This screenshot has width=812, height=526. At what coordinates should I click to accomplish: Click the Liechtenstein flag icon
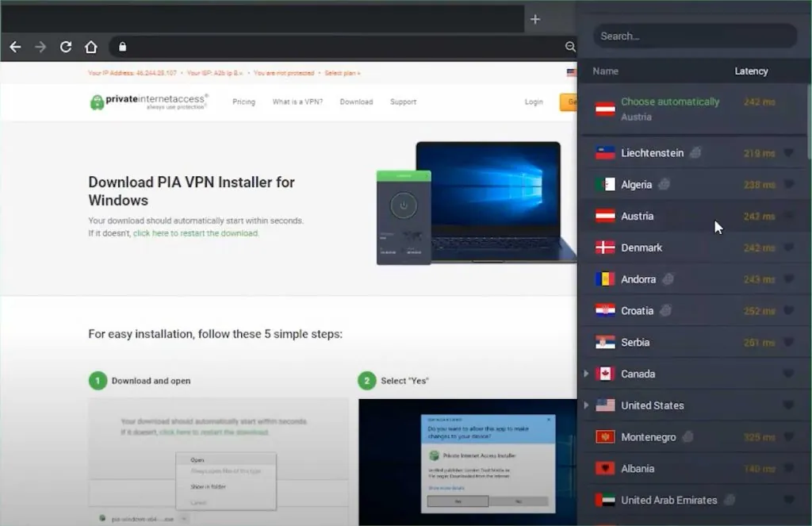(605, 153)
